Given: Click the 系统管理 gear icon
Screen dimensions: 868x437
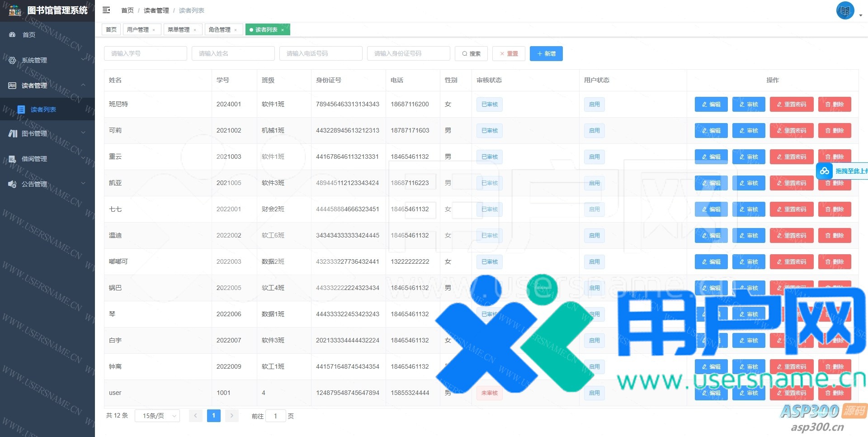Looking at the screenshot, I should point(12,60).
